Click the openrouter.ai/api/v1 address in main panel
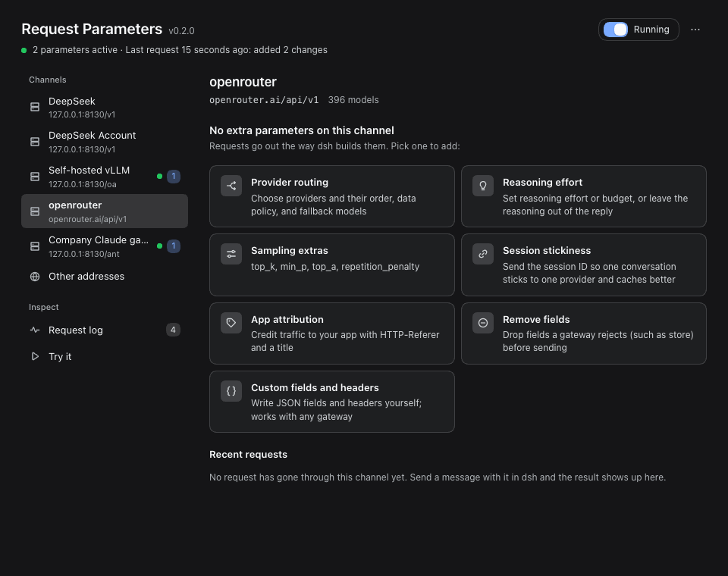 (264, 100)
